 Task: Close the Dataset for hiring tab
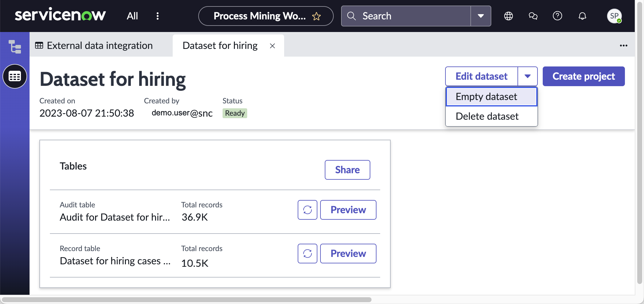tap(272, 46)
